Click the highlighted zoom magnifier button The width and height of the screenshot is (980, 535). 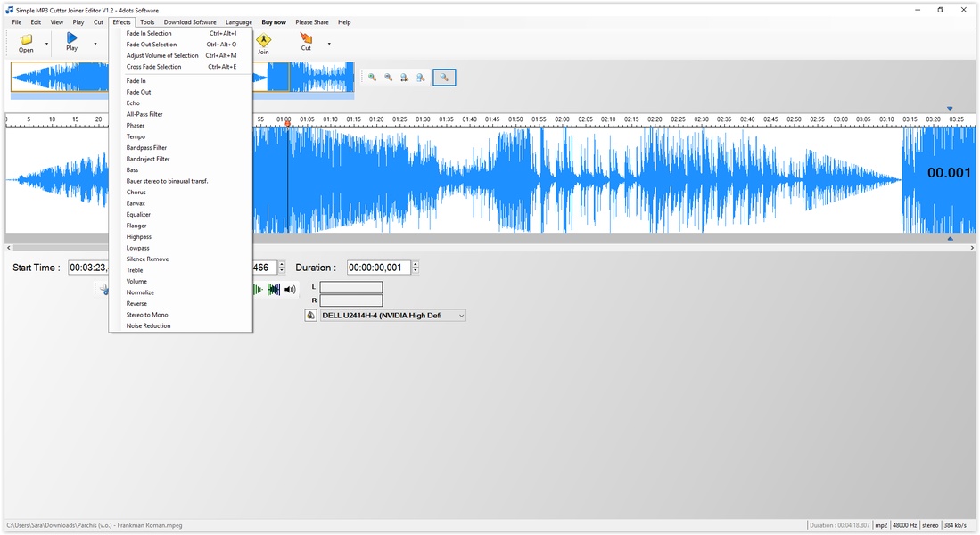point(444,78)
